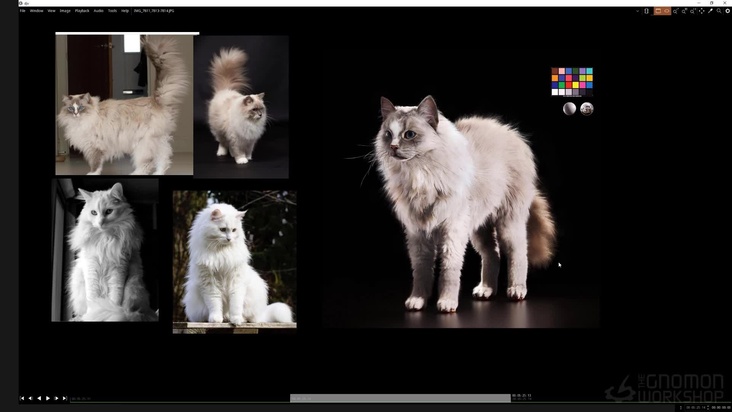
Task: Select the pan/move arrows tool
Action: [702, 11]
